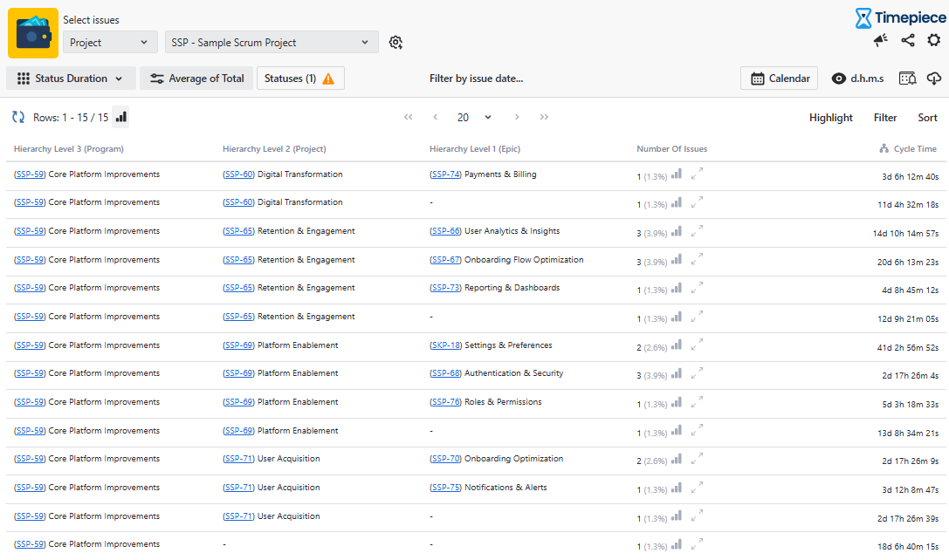Open the SSP-74 Payments & Billing link
Image resolution: width=949 pixels, height=560 pixels.
445,174
